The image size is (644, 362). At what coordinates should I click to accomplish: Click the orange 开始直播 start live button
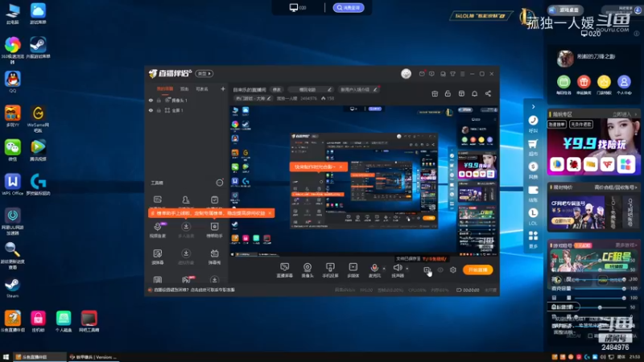tap(477, 269)
